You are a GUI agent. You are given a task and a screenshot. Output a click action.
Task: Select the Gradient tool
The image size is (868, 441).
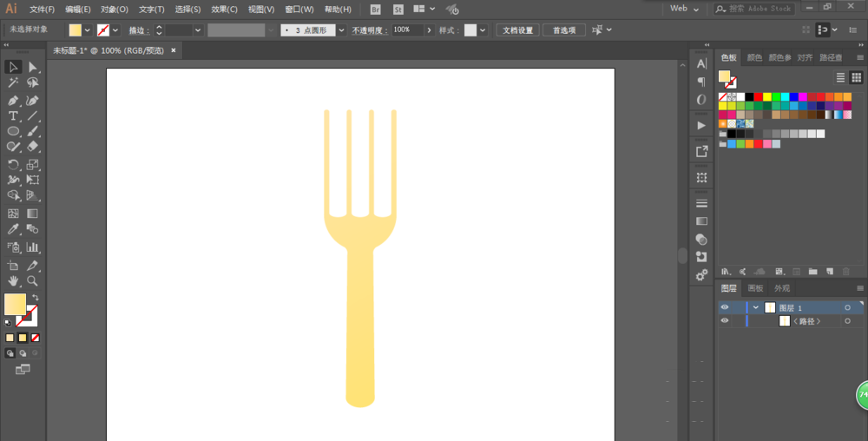(x=33, y=214)
